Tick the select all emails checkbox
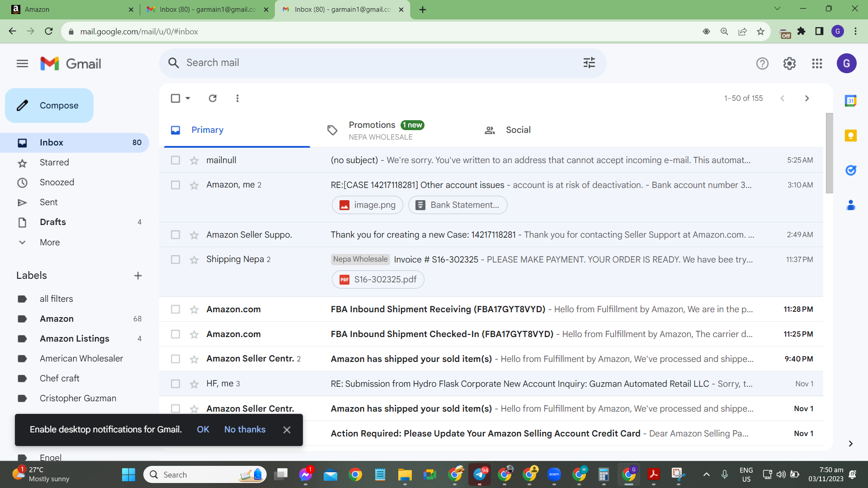This screenshot has height=488, width=868. click(175, 98)
